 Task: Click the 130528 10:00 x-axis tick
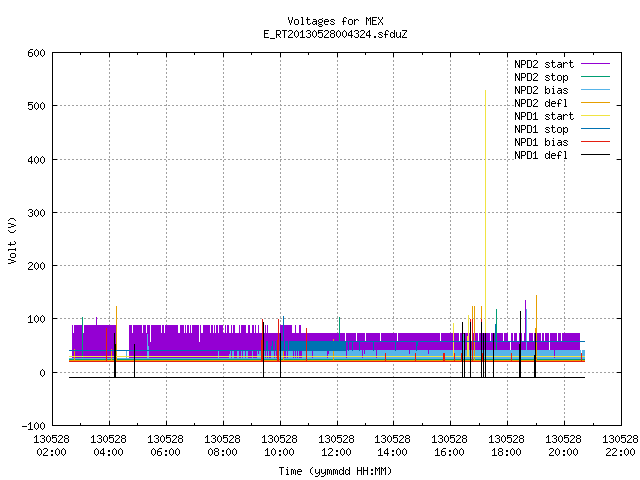[280, 446]
